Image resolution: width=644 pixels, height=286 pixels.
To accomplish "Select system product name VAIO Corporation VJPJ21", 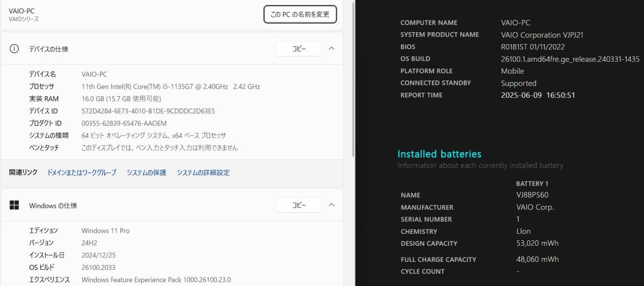I will (x=542, y=34).
